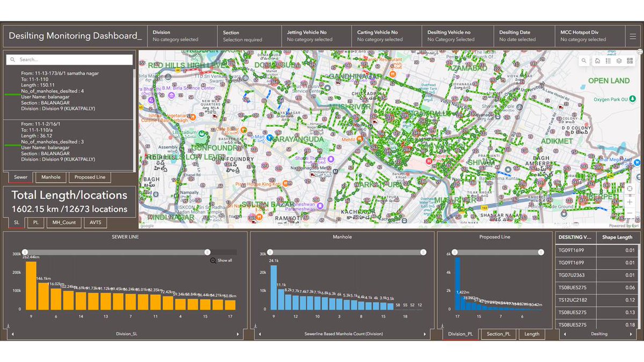Click Show all in Sewer Line chart
Image resolution: width=644 pixels, height=362 pixels.
click(225, 260)
